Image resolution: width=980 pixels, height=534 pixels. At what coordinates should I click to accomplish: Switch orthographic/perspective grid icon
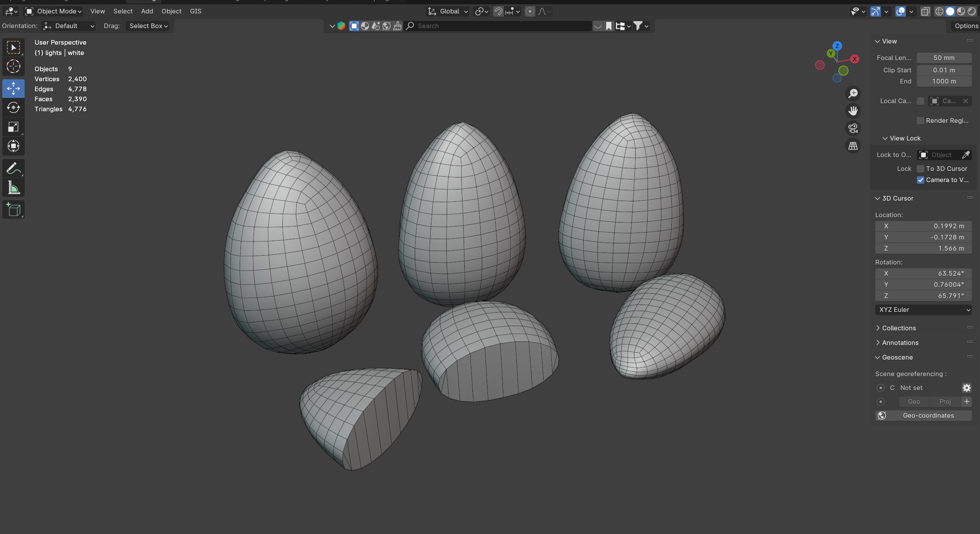pos(853,146)
